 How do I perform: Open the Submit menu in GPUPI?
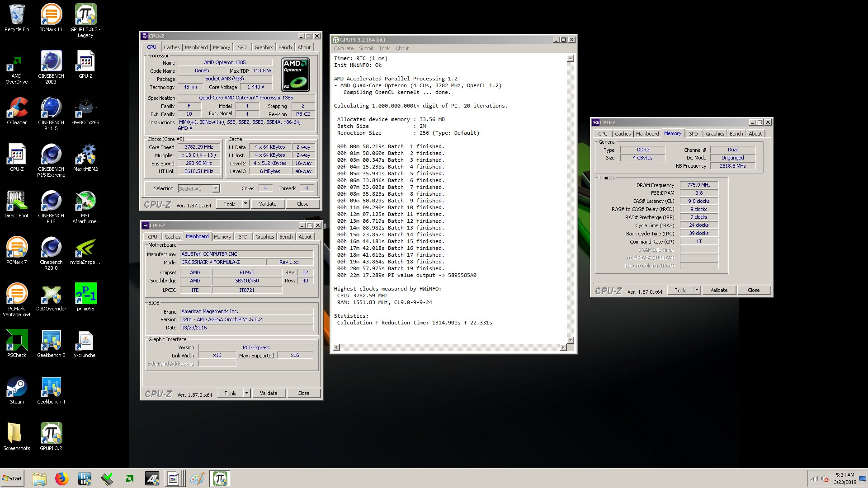click(366, 48)
